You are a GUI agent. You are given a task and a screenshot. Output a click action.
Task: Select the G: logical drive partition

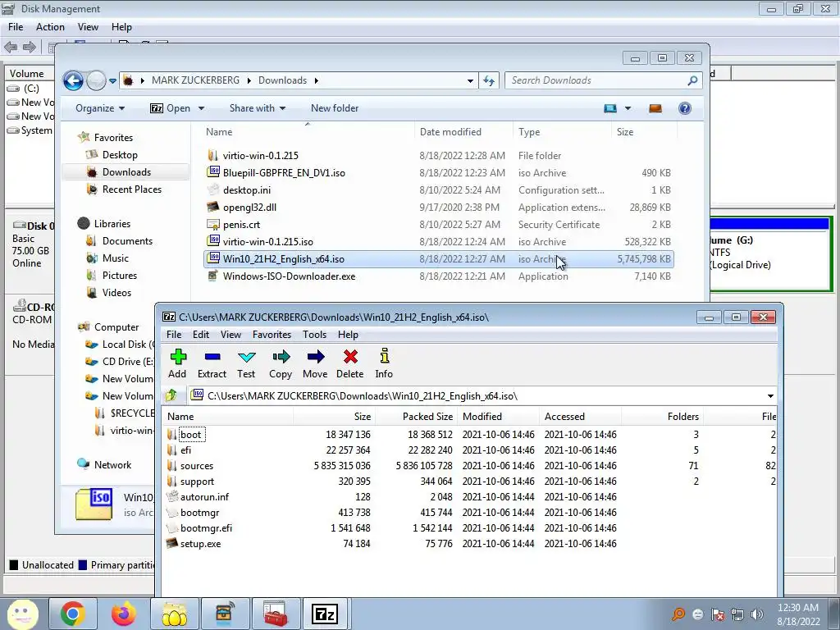pyautogui.click(x=769, y=254)
